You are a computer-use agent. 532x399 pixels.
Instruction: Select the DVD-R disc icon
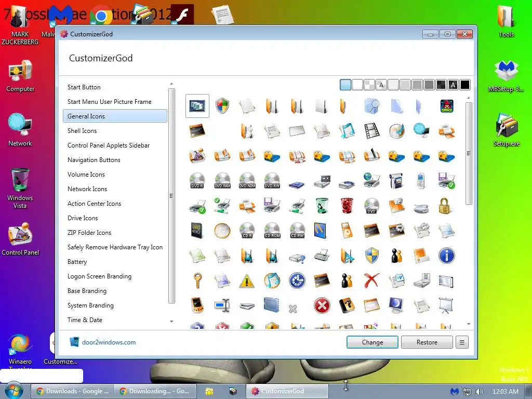point(197,181)
